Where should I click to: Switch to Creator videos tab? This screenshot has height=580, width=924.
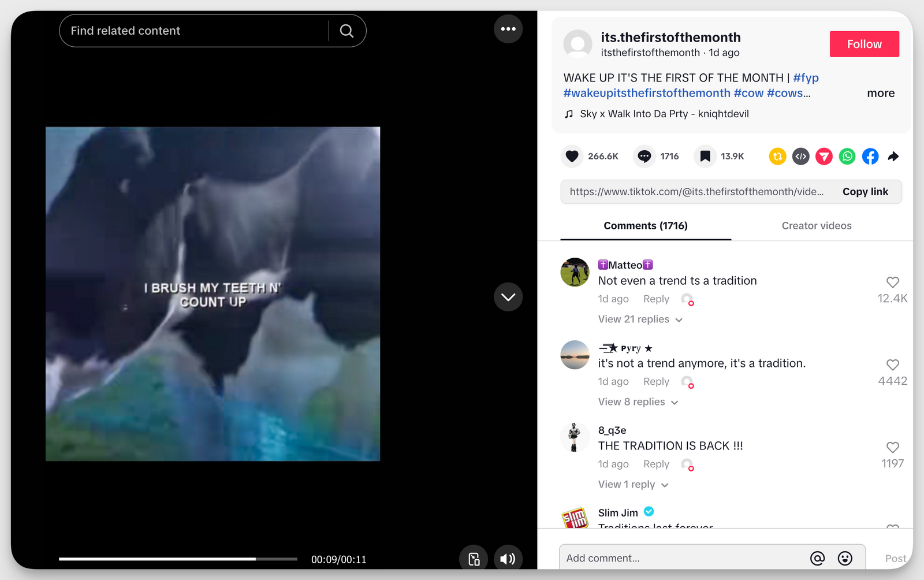click(x=816, y=226)
